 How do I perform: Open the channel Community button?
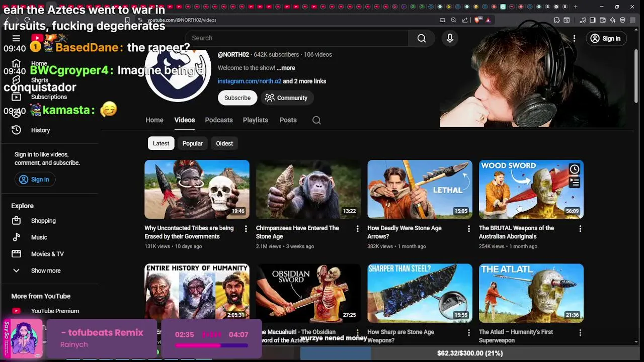pyautogui.click(x=286, y=98)
